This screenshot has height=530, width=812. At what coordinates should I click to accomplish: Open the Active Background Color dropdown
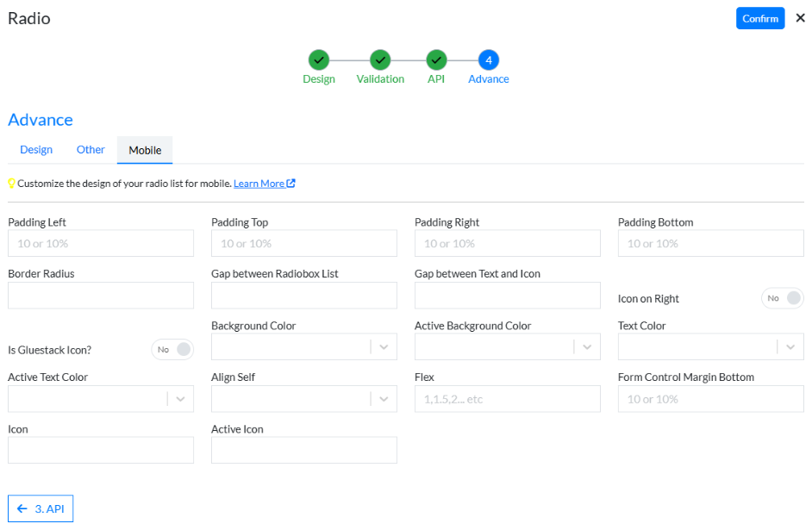click(587, 346)
